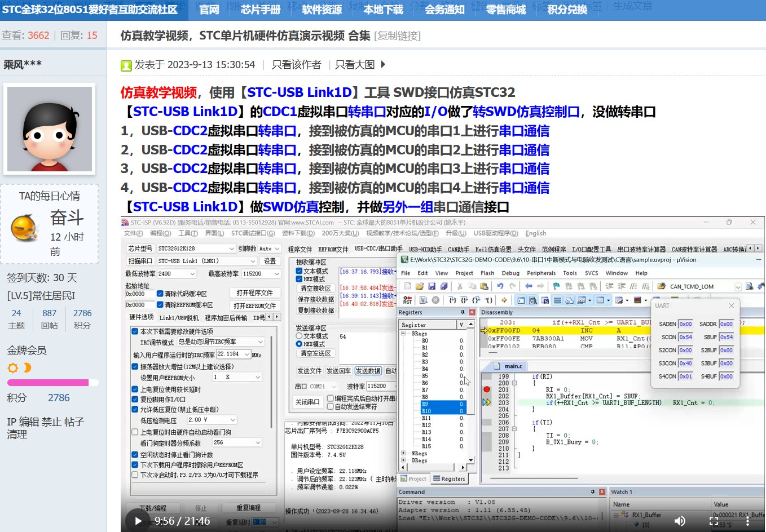Screen dimensions: 766x532
Task: Enter fullscreen mode on the video
Action: [714, 521]
